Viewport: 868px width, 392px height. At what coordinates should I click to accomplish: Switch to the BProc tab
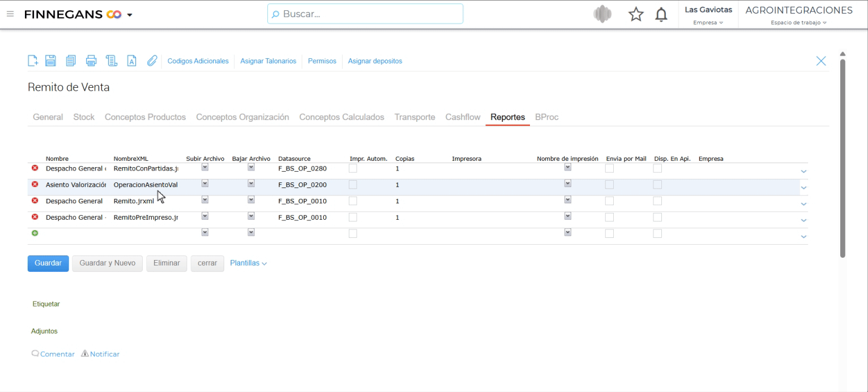click(547, 117)
